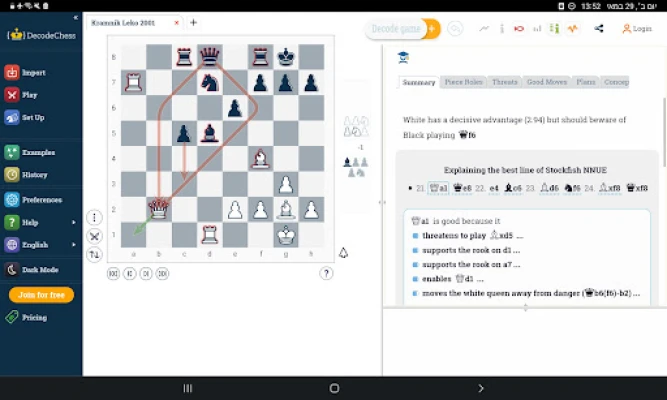Click the share icon in top toolbar
This screenshot has height=400, width=667.
tap(598, 28)
